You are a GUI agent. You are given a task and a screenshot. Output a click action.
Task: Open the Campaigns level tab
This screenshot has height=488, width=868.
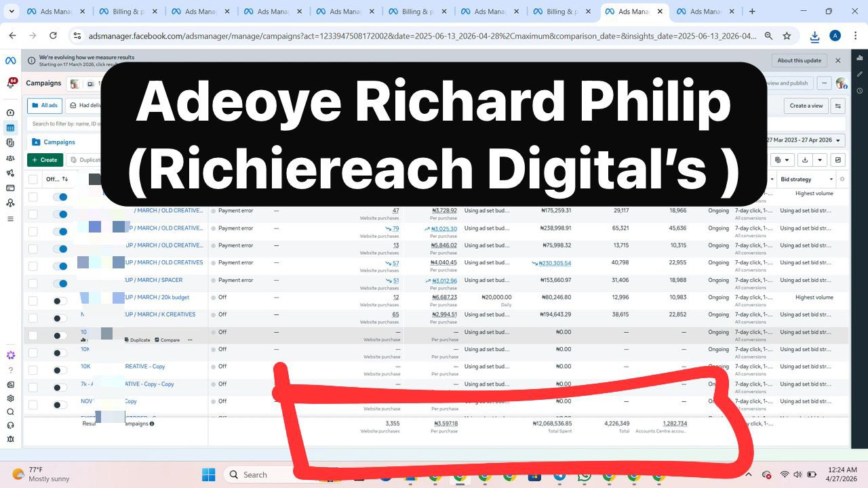coord(54,142)
